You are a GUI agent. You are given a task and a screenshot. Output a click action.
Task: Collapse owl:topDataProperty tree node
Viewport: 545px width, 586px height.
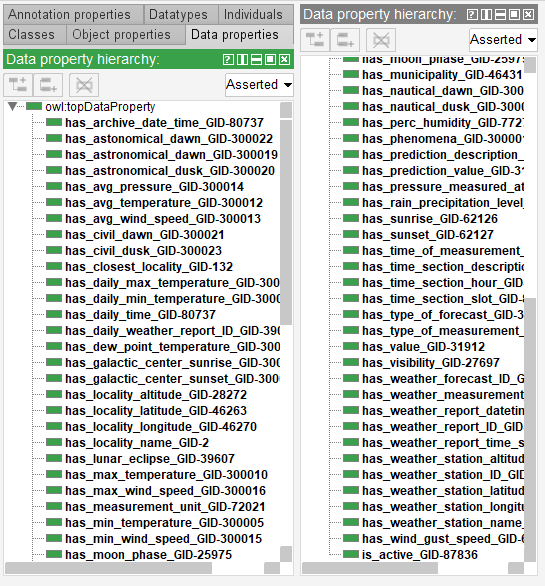12,107
